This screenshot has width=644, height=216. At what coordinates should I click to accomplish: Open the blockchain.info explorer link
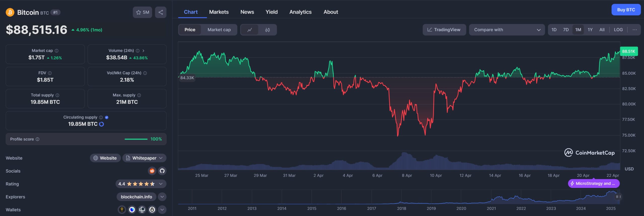136,197
